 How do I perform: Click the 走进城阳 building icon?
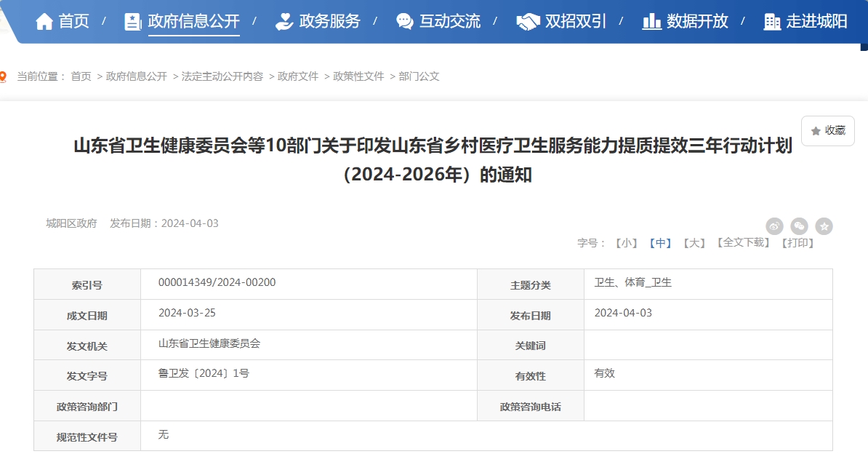(x=772, y=22)
